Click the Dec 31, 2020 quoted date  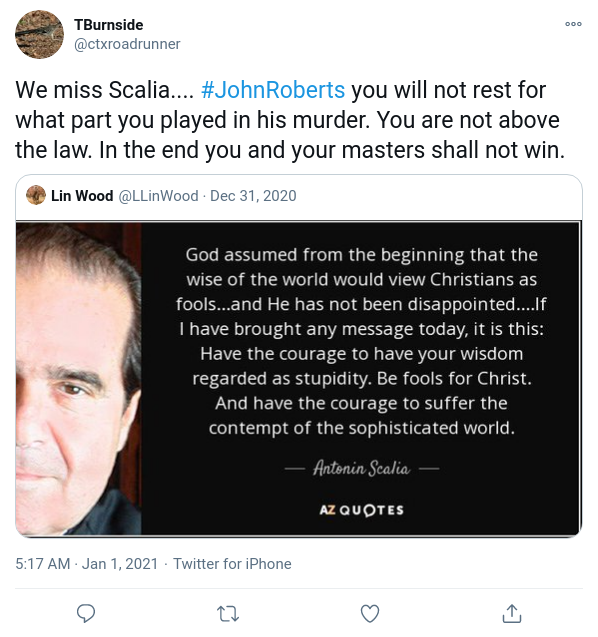point(253,196)
